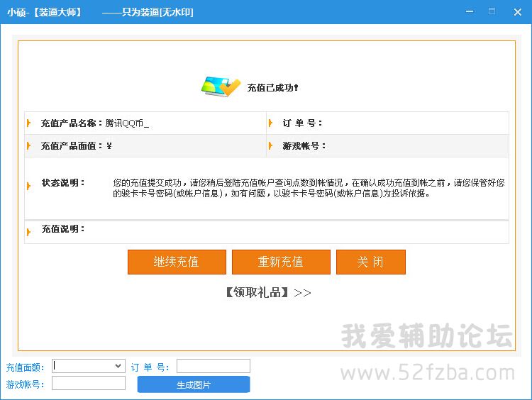Maximize the 装逼大师 window

coord(492,11)
